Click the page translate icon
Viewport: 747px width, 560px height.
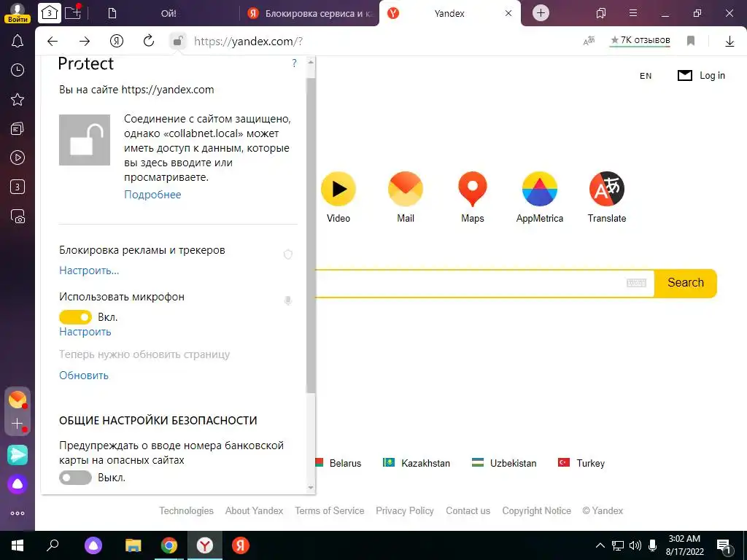[589, 41]
